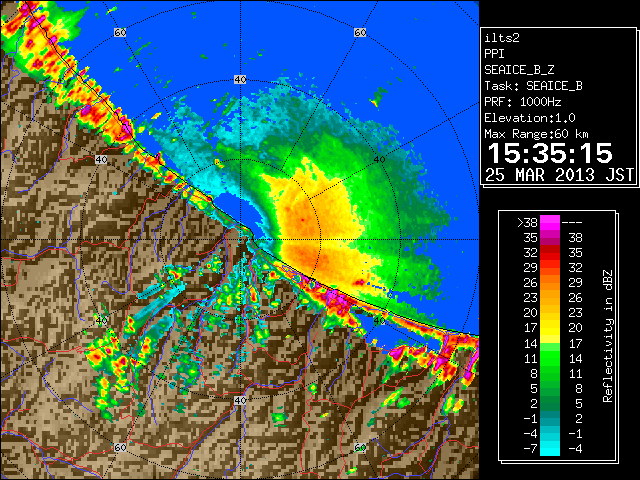The width and height of the screenshot is (640, 480).
Task: Click the "40" range label due north of the radar
Action: [240, 80]
